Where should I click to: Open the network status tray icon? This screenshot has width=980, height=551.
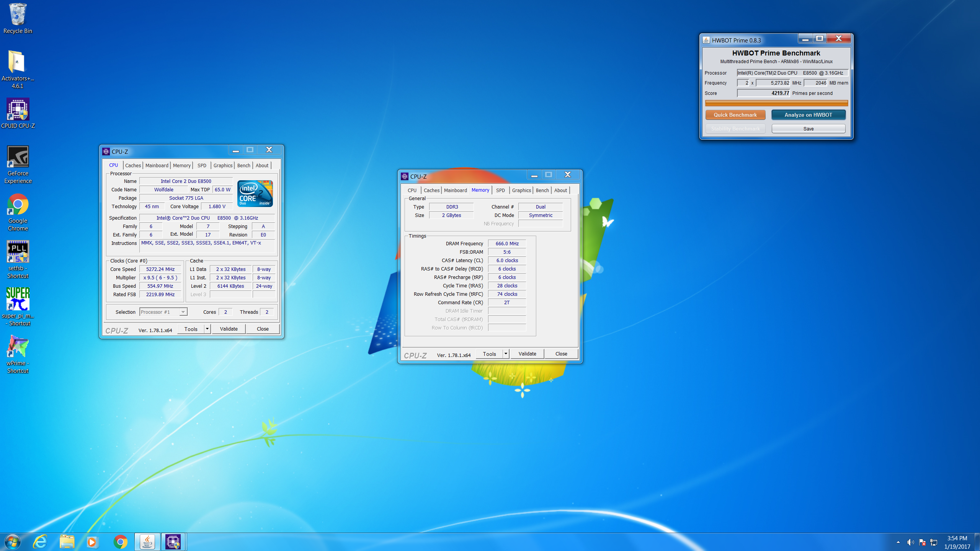(x=934, y=542)
